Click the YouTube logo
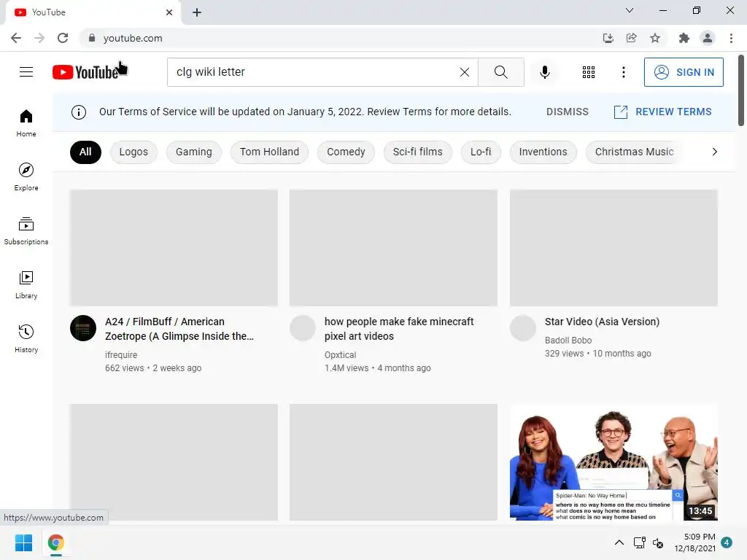 coord(85,72)
